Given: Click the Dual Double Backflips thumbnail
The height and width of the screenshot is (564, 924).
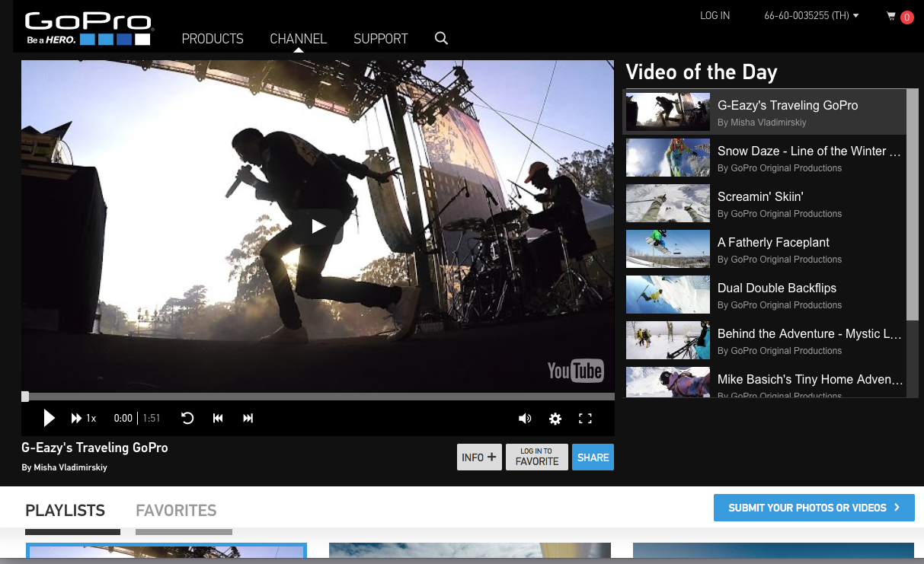Looking at the screenshot, I should coord(668,295).
